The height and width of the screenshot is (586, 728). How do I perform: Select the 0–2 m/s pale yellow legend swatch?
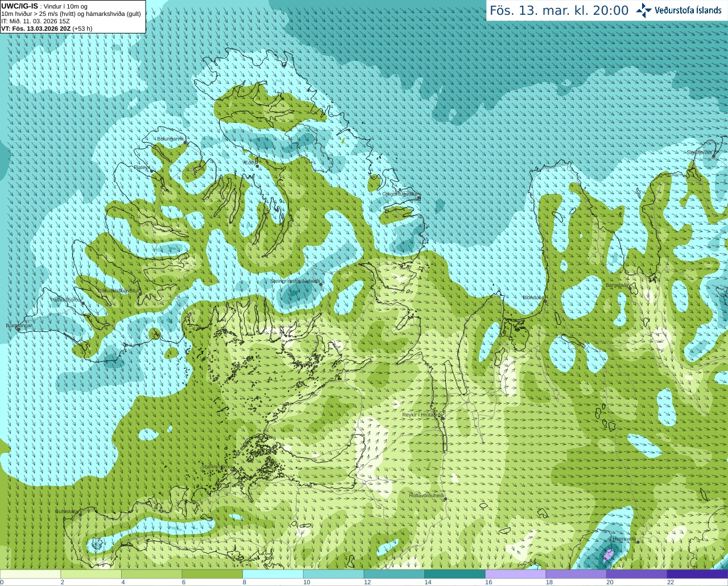pyautogui.click(x=30, y=574)
